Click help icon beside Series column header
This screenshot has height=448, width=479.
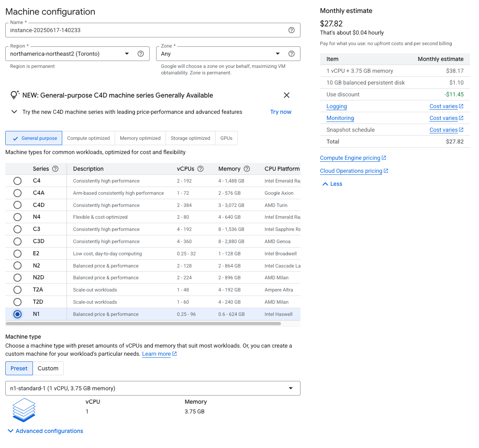pyautogui.click(x=56, y=169)
